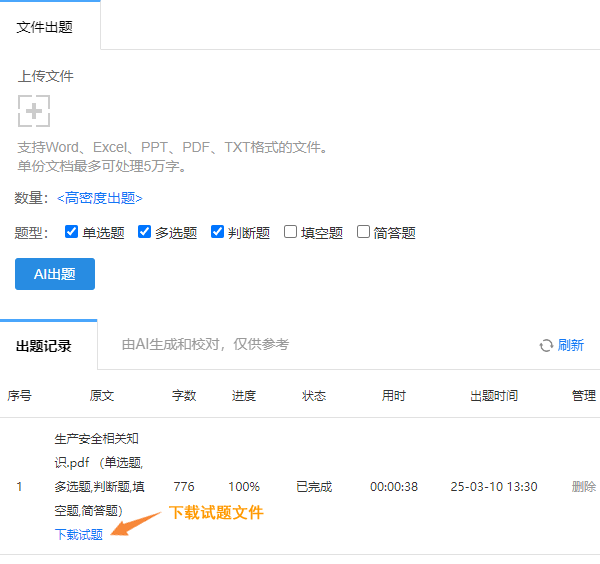Click the 已完成 status cell

tap(313, 487)
